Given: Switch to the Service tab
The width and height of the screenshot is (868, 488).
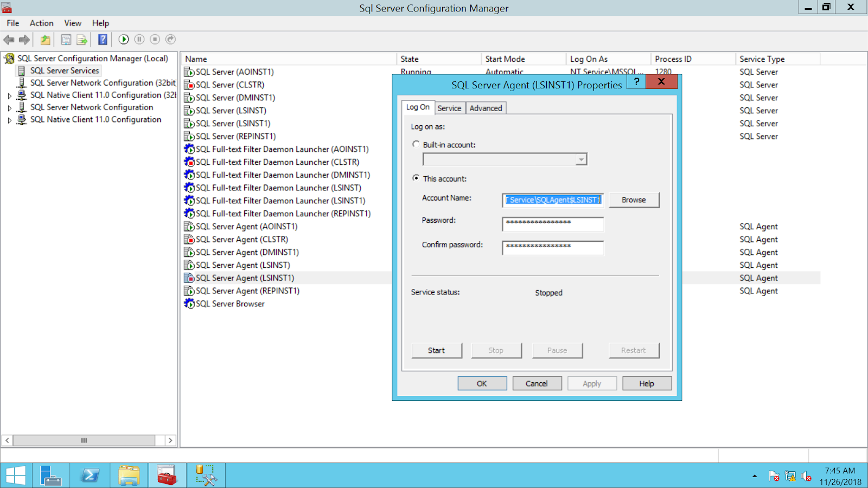Looking at the screenshot, I should 450,108.
